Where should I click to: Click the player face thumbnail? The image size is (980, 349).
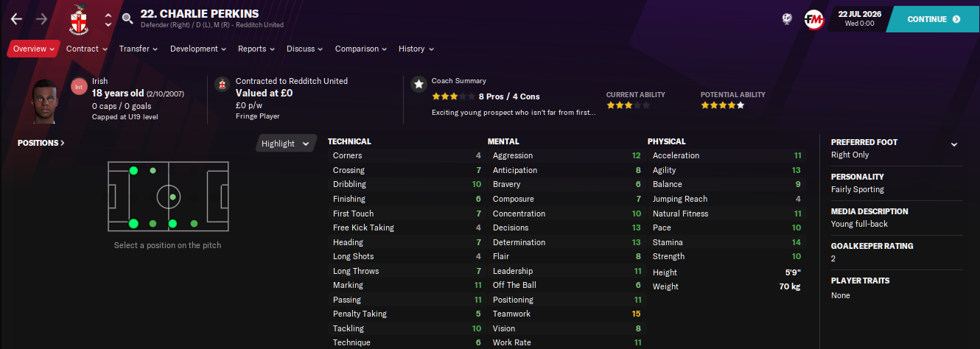[x=45, y=101]
